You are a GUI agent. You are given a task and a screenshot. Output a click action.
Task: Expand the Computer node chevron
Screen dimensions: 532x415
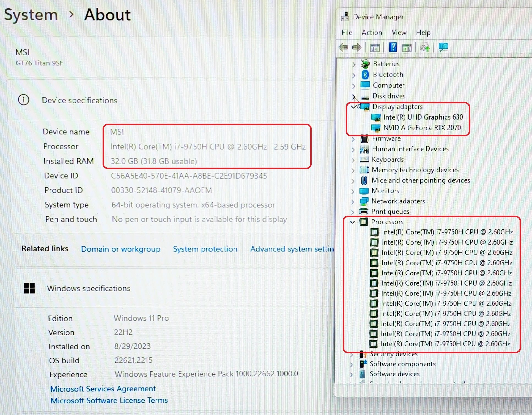pos(353,86)
